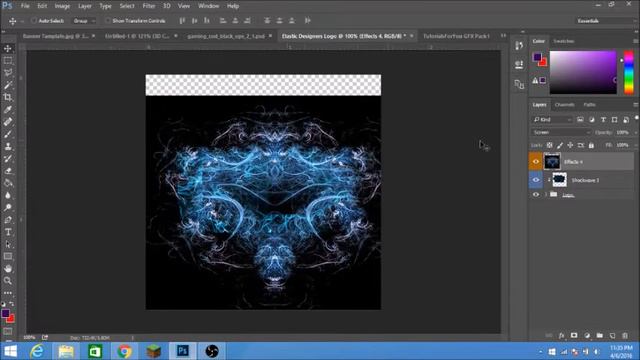Open the Color panel menu
Viewport: 640px width, 360px height.
click(636, 41)
